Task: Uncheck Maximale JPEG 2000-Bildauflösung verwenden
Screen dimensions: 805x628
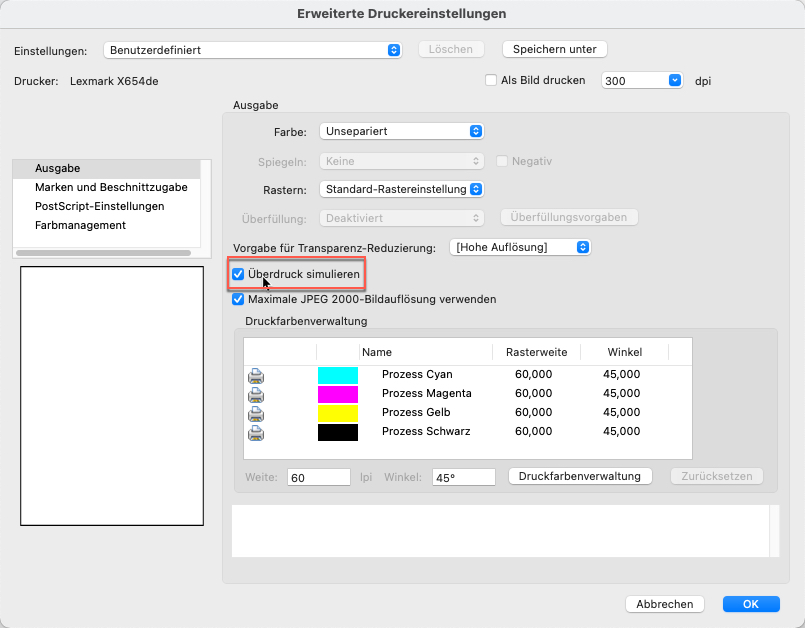Action: point(238,299)
